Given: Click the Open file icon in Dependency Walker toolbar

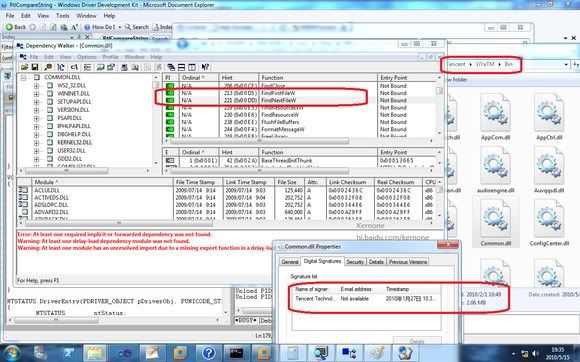Looking at the screenshot, I should (24, 67).
